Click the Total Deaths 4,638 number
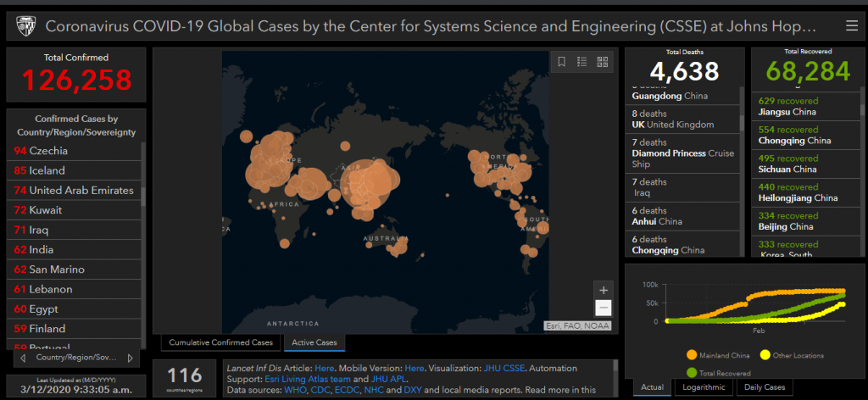 pyautogui.click(x=684, y=71)
